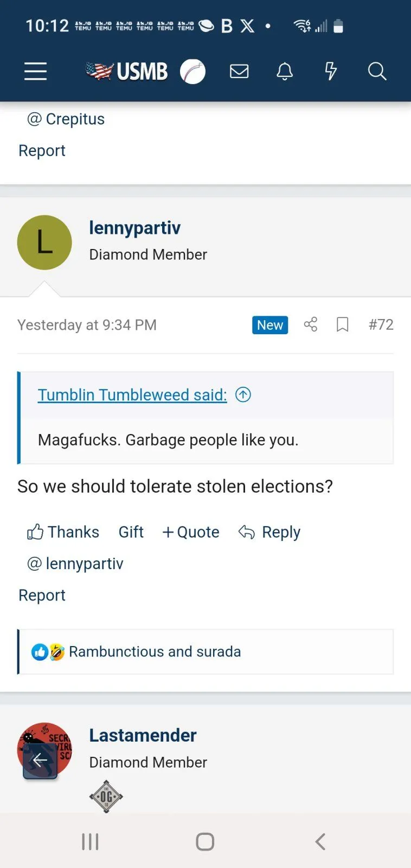Image resolution: width=411 pixels, height=868 pixels.
Task: Open the notifications bell
Action: (285, 71)
